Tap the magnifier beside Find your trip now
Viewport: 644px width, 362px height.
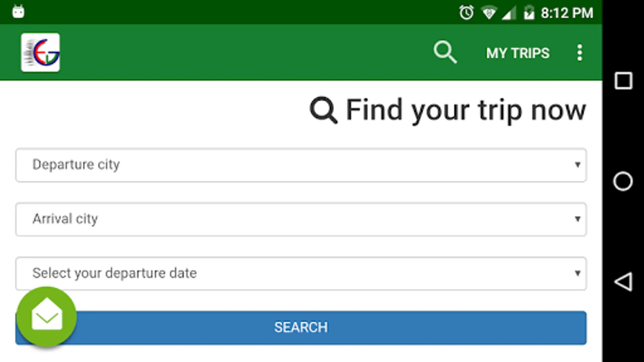(x=323, y=110)
